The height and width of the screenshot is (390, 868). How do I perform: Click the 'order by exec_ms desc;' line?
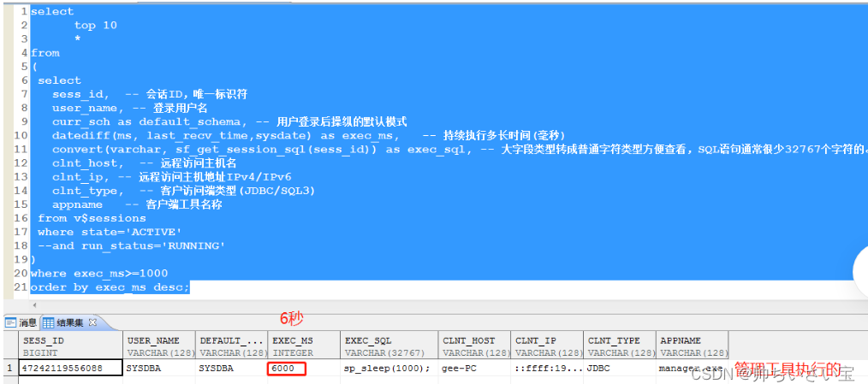click(x=110, y=287)
